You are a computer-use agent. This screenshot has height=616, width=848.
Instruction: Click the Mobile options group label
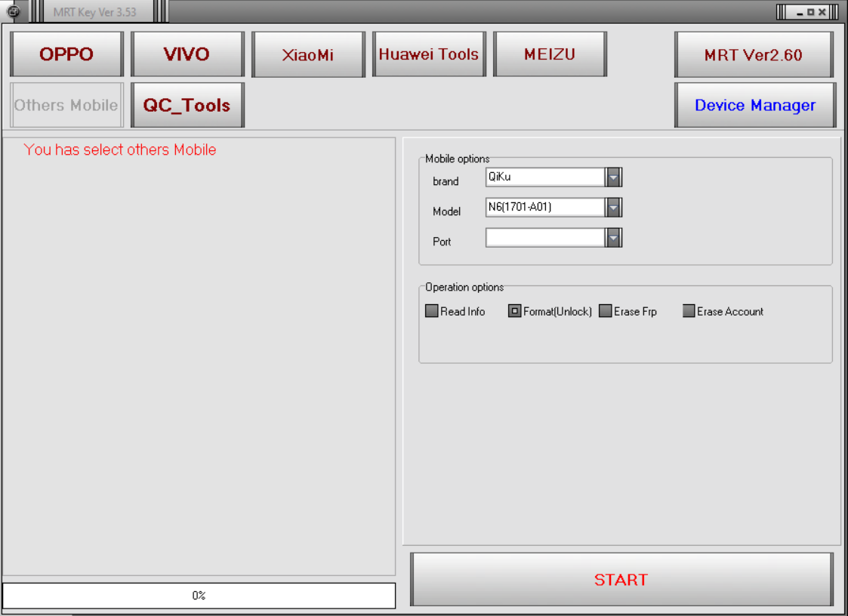click(457, 159)
